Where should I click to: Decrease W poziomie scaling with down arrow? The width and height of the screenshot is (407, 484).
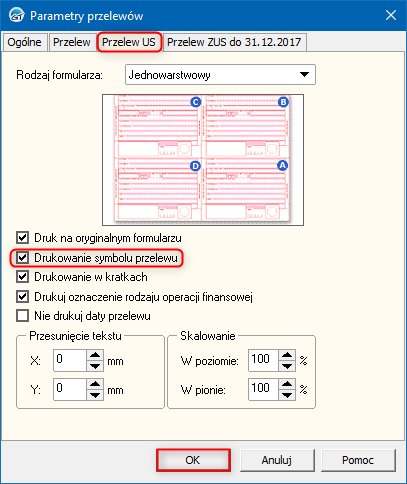[287, 366]
